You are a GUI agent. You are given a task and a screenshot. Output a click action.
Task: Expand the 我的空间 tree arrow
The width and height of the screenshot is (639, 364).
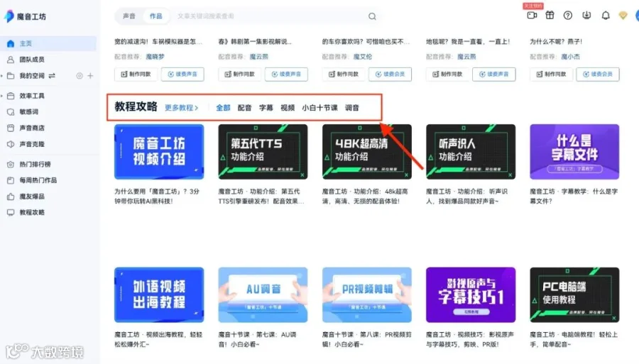point(1,76)
